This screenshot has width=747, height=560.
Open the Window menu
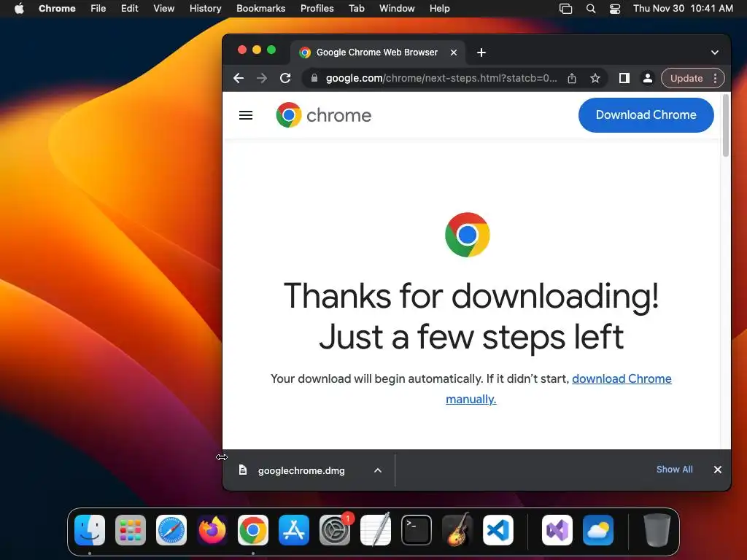pyautogui.click(x=397, y=9)
